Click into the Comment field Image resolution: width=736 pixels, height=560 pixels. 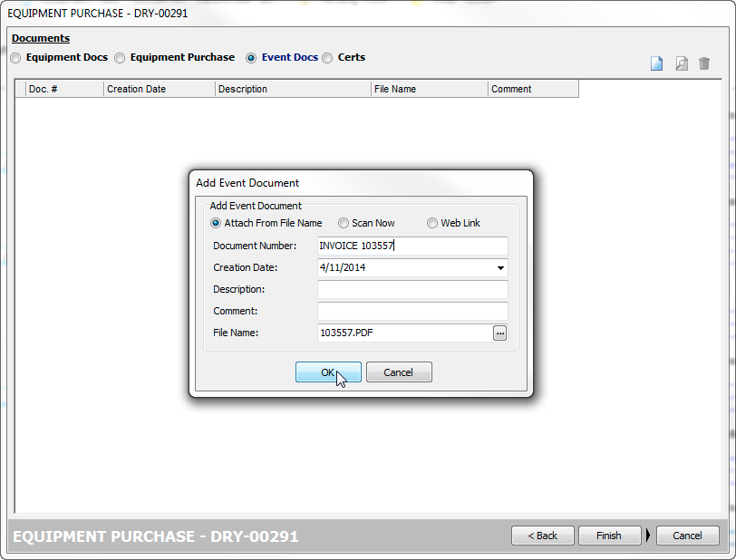coord(412,311)
